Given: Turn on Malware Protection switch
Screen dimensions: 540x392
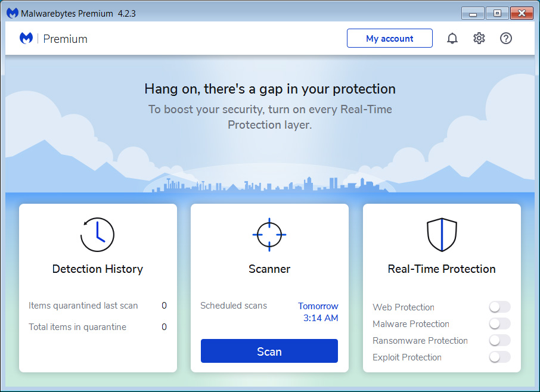Looking at the screenshot, I should (x=499, y=323).
